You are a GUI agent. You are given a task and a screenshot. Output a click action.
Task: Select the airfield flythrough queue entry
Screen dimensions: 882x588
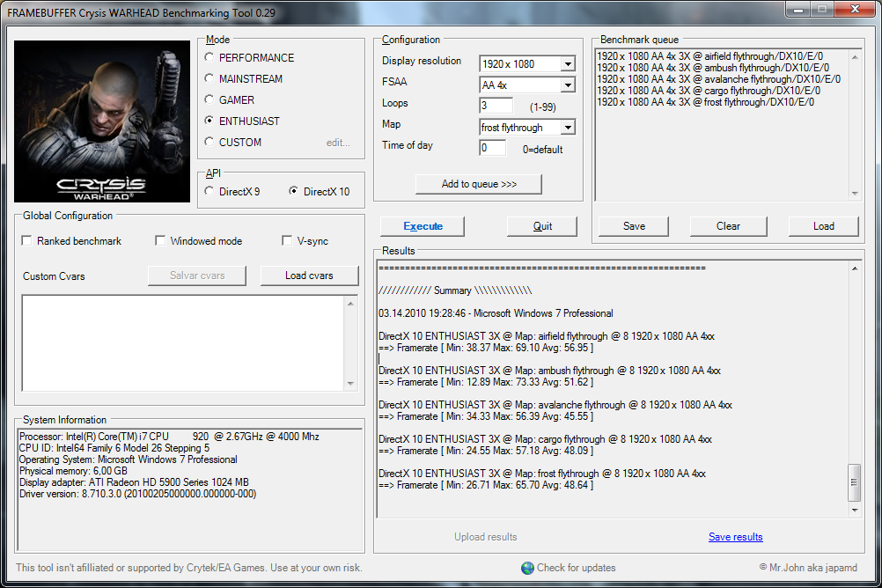[x=709, y=56]
